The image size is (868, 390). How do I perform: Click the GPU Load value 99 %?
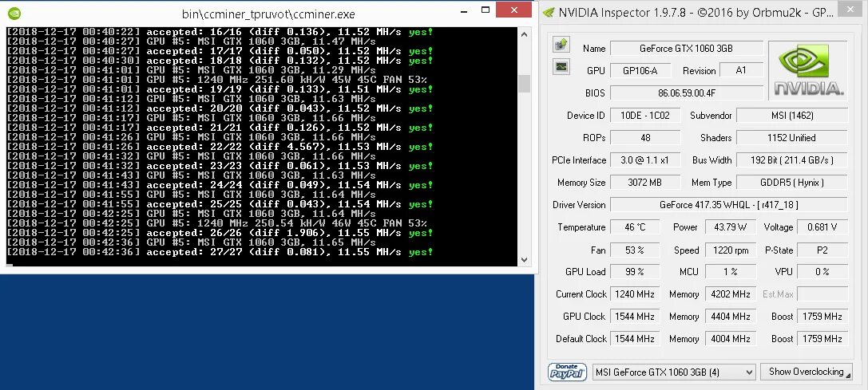click(x=635, y=272)
